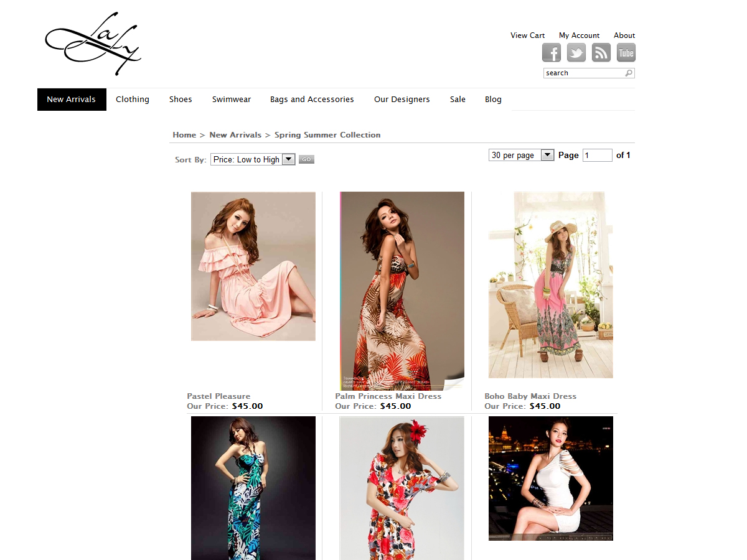Open the Sale menu

pyautogui.click(x=458, y=100)
